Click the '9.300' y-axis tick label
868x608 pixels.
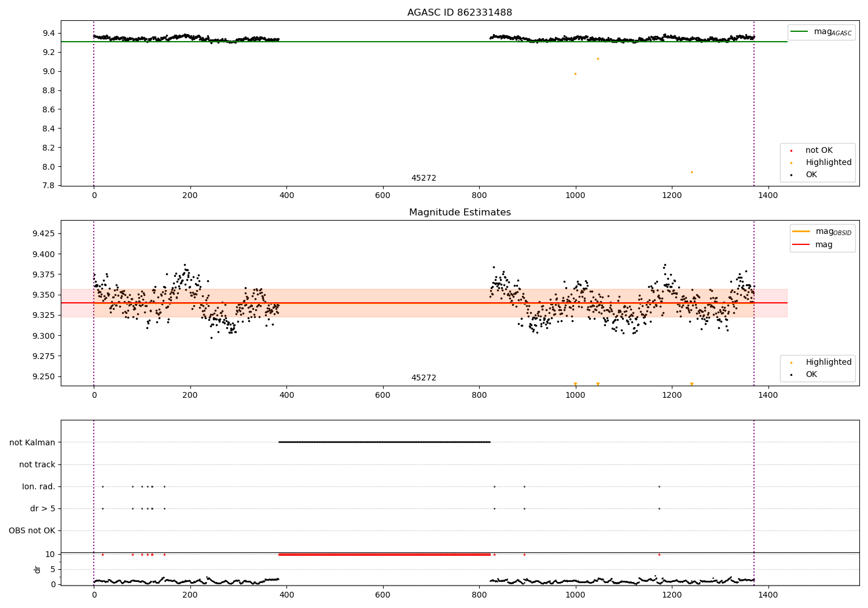point(43,336)
